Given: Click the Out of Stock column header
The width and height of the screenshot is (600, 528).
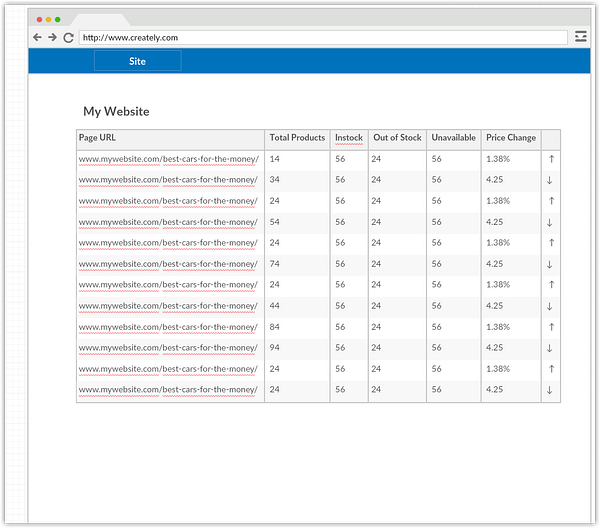Looking at the screenshot, I should point(397,137).
